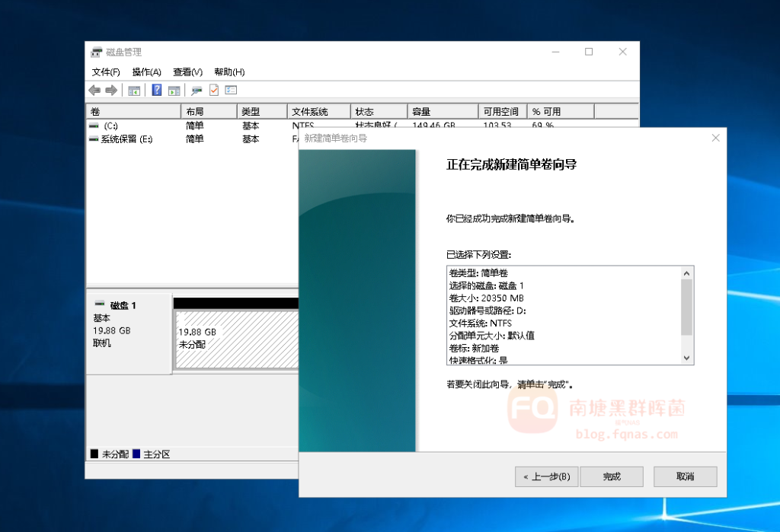Click the scroll-up arrow of settings list
This screenshot has height=532, width=780.
click(x=686, y=273)
